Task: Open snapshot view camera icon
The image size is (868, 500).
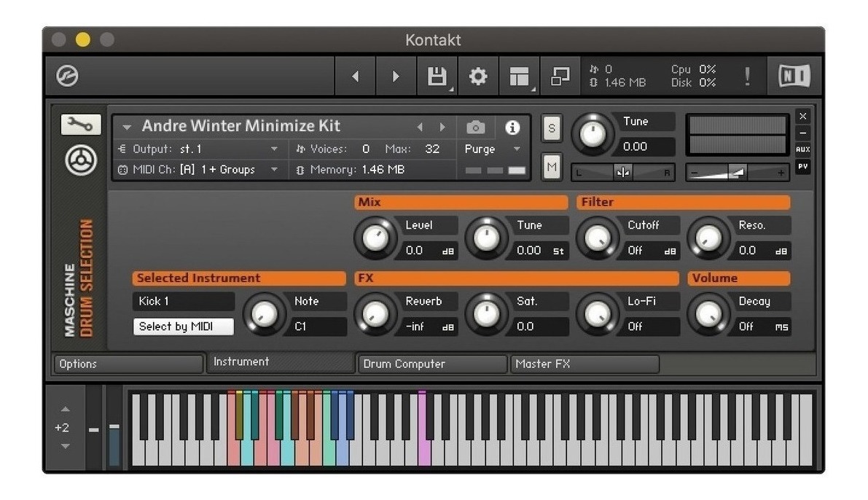Action: point(475,128)
